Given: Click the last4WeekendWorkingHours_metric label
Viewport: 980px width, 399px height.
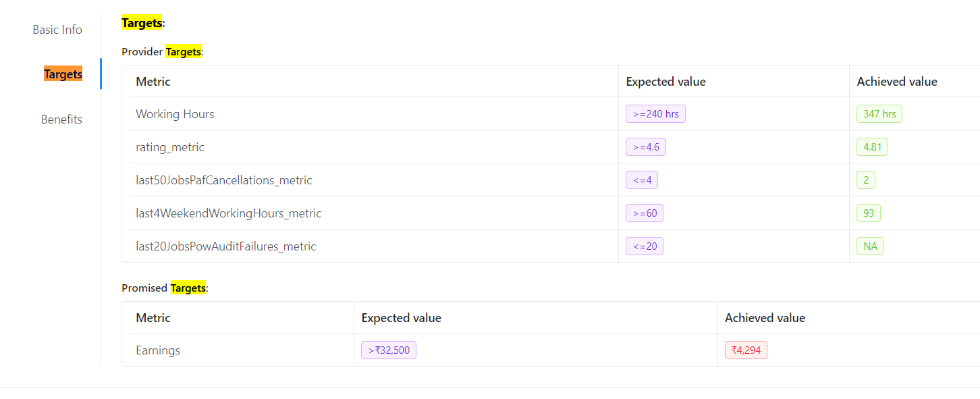Looking at the screenshot, I should [229, 213].
